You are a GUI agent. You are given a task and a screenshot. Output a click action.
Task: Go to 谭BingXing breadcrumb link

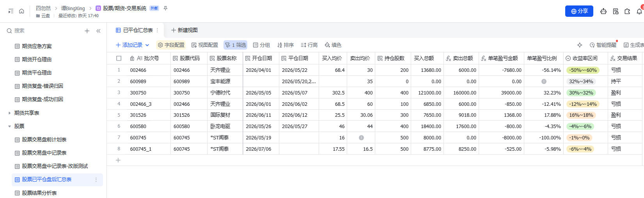point(73,8)
